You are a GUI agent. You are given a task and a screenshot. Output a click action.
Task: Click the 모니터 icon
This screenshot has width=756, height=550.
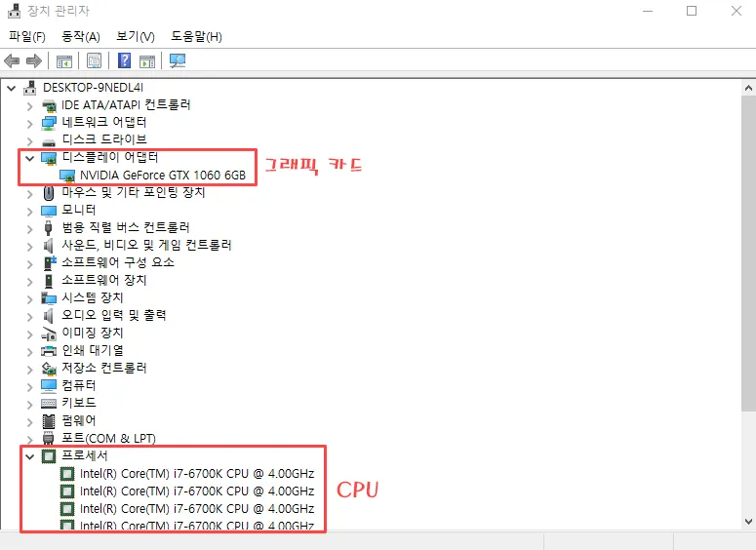(x=49, y=211)
